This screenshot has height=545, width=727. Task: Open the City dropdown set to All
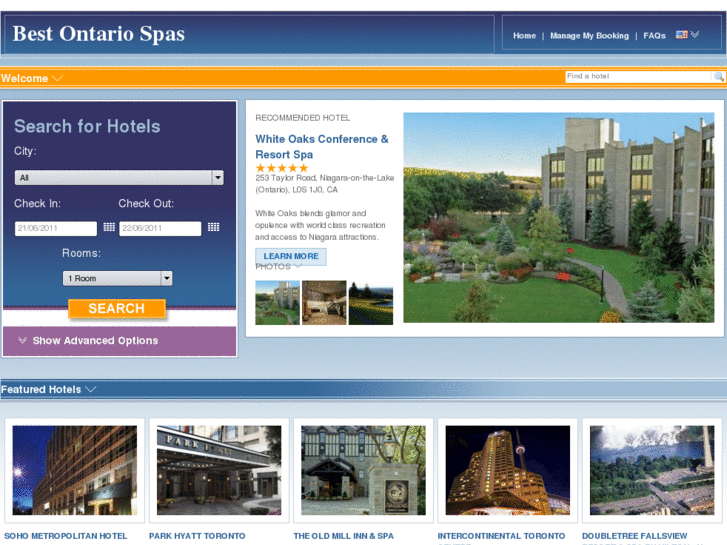coord(119,178)
